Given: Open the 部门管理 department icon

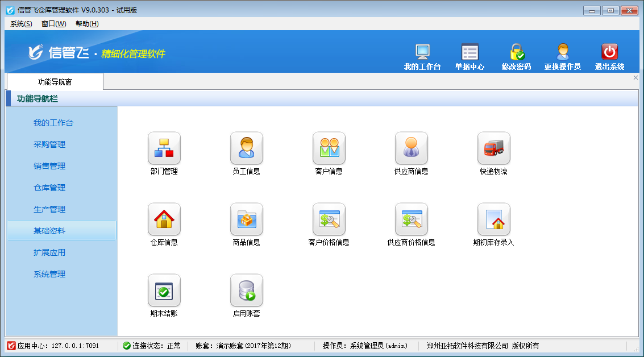Looking at the screenshot, I should click(x=164, y=148).
